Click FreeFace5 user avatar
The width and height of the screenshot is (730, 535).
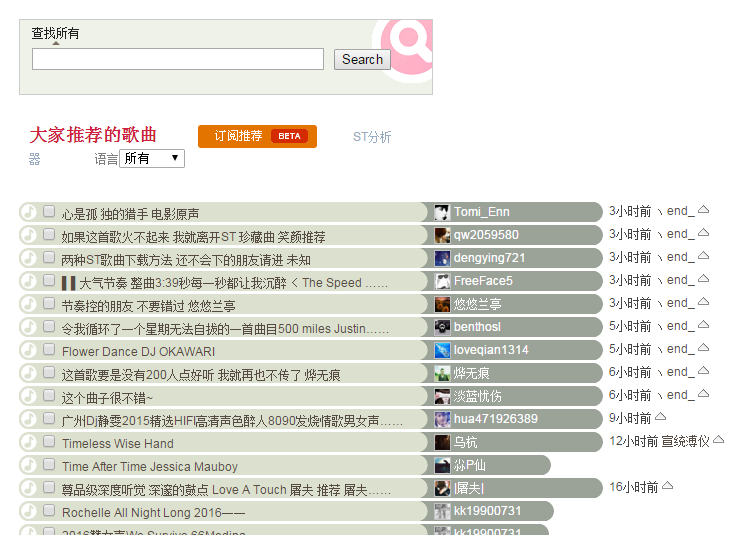click(442, 281)
